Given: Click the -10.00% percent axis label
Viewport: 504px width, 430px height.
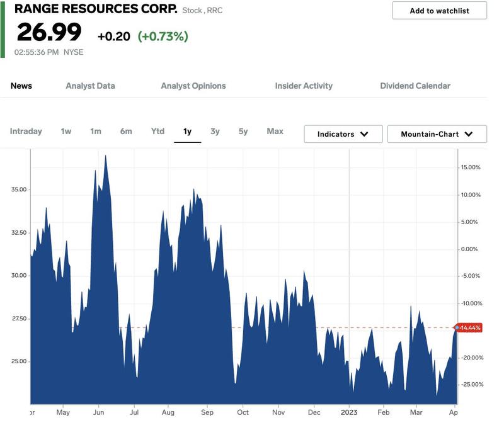Looking at the screenshot, I should pos(471,303).
